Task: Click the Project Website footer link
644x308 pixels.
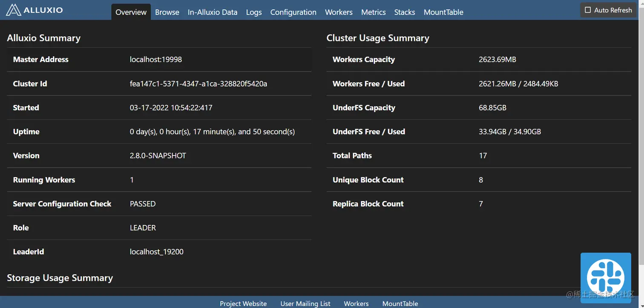Action: click(x=243, y=303)
